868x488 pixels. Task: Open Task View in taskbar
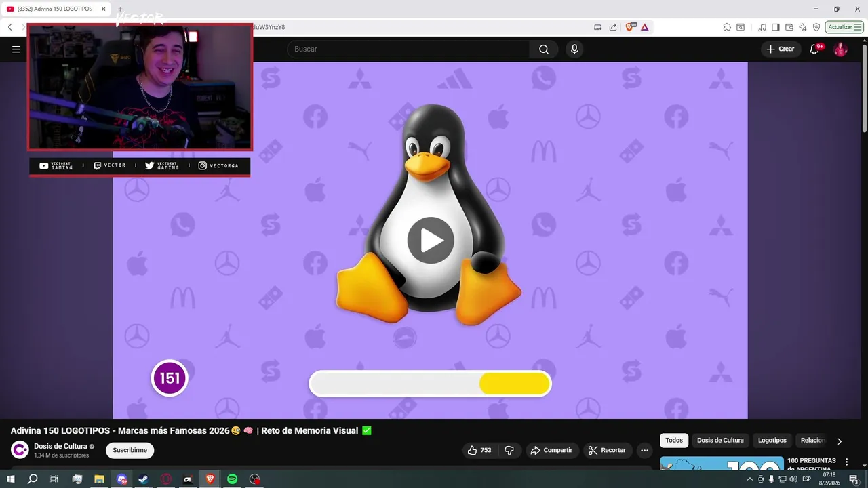click(x=54, y=479)
